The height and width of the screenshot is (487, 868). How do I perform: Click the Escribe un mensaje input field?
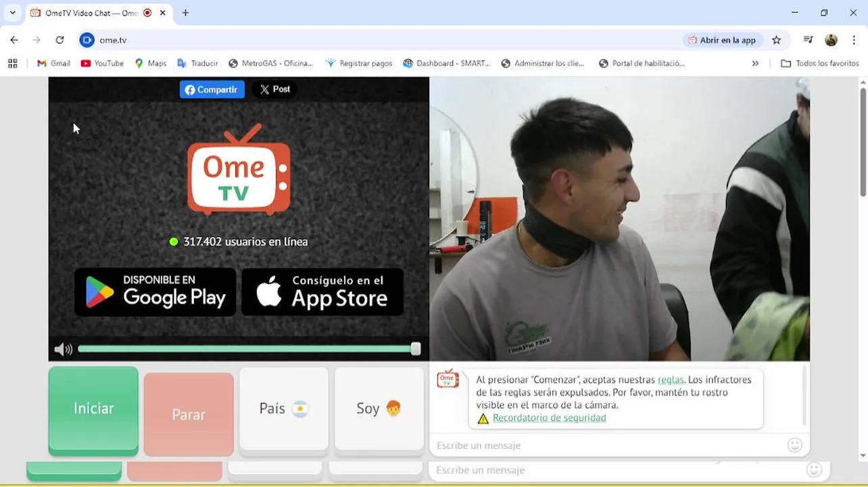(608, 445)
